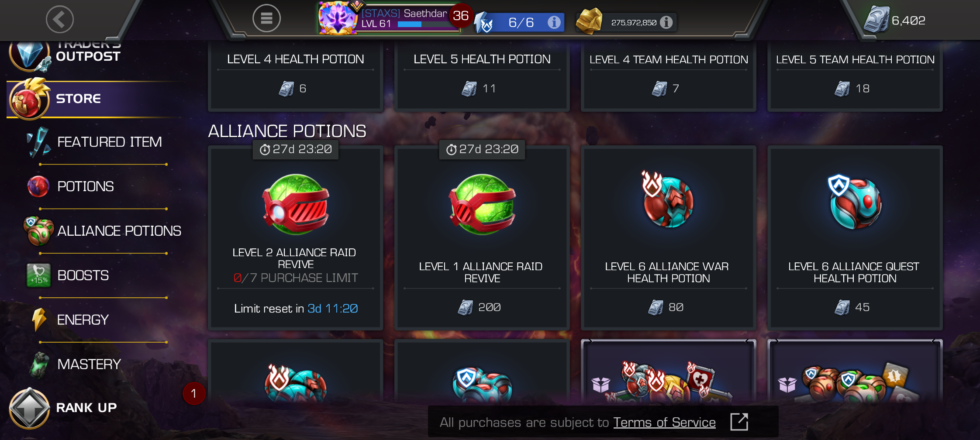Image resolution: width=980 pixels, height=440 pixels.
Task: Buy Level 6 Alliance War Health Potion
Action: [x=669, y=238]
